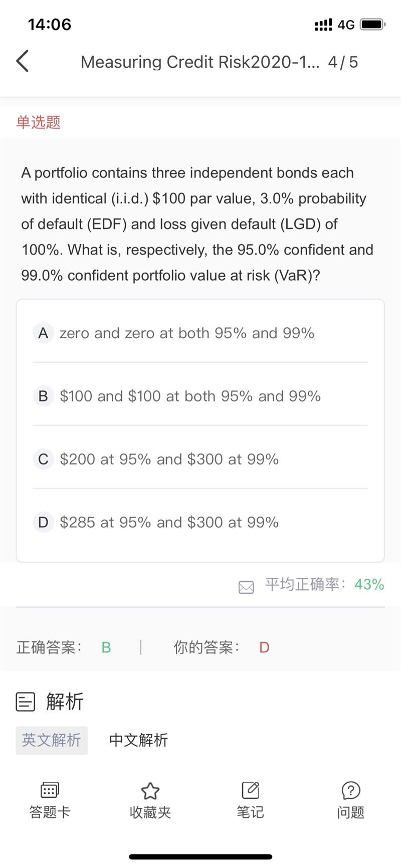Tap the back arrow icon
The height and width of the screenshot is (868, 401).
pyautogui.click(x=23, y=61)
